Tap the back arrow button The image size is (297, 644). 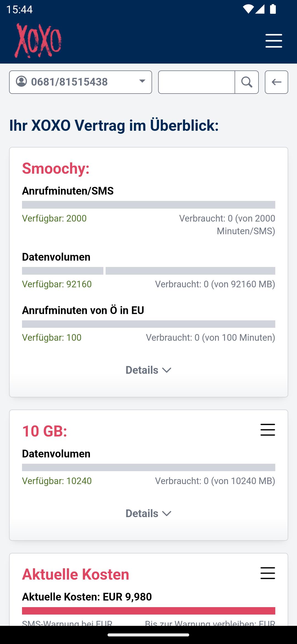point(276,82)
